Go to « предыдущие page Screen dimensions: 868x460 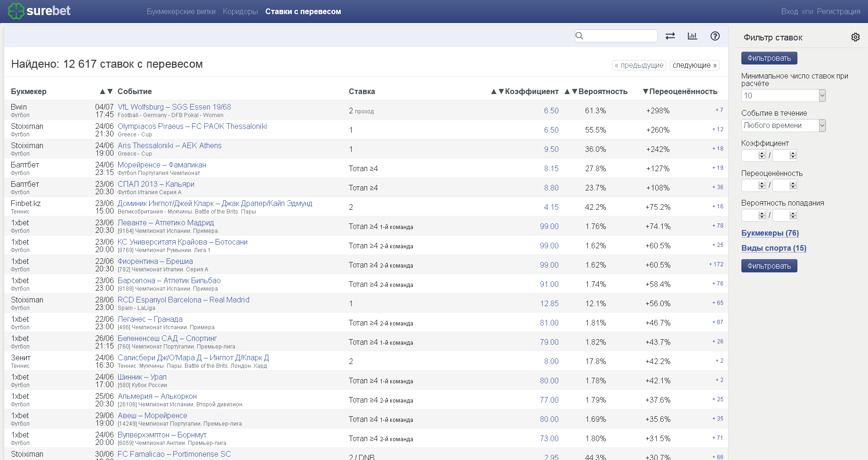639,65
